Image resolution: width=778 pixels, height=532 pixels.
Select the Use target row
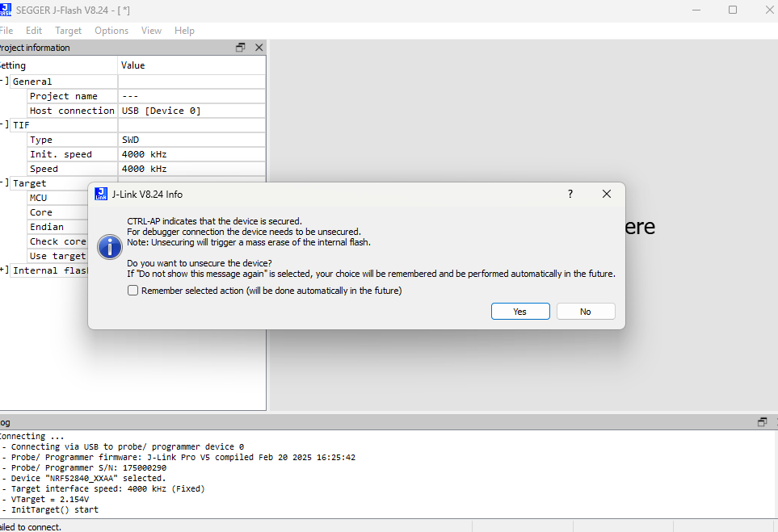tap(57, 256)
